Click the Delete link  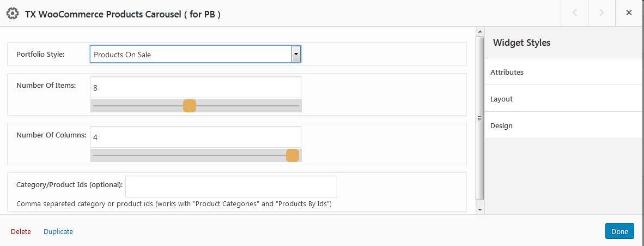21,232
